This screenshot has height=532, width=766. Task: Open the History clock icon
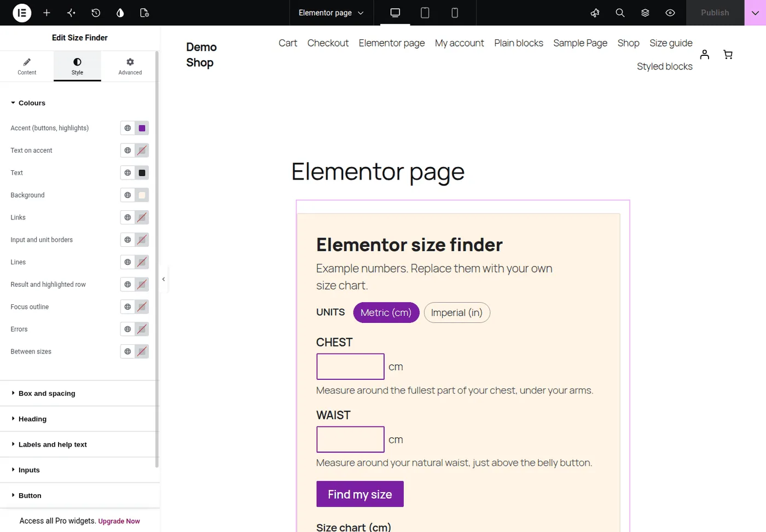pyautogui.click(x=96, y=13)
